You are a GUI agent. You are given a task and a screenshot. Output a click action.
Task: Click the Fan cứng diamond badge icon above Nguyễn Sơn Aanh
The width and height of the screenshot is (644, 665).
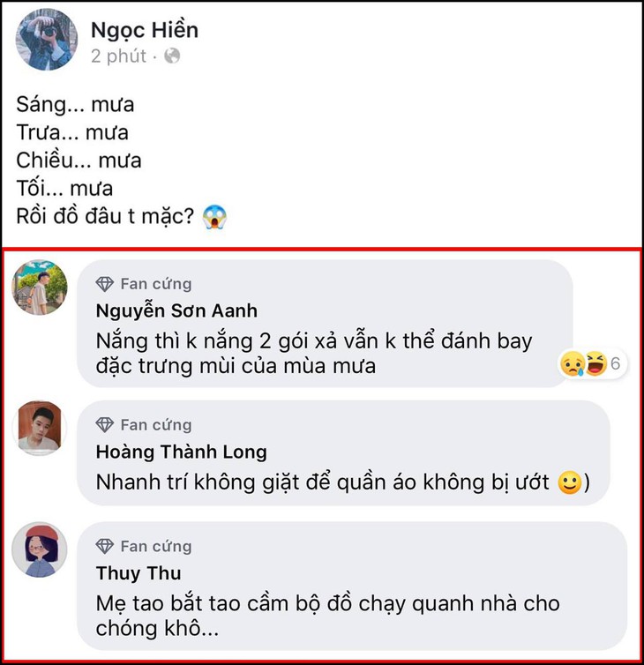tap(105, 284)
